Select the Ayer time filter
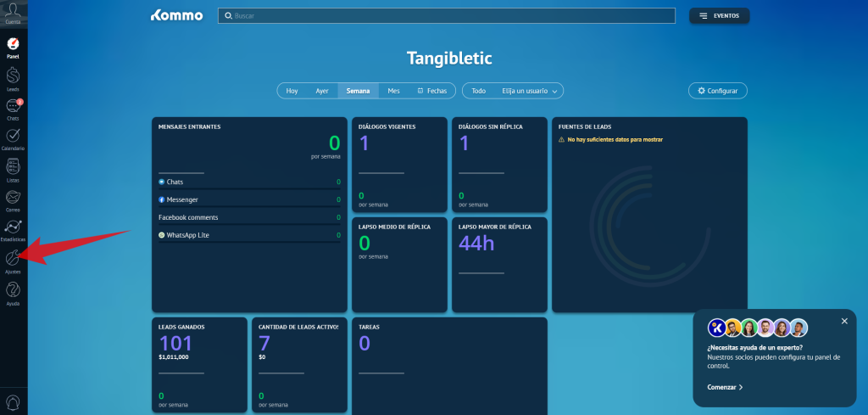 click(322, 91)
